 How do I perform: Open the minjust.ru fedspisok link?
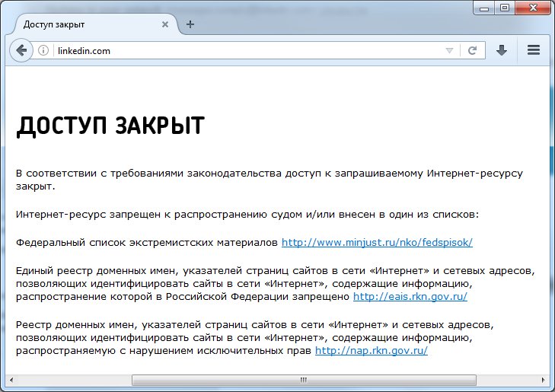(x=377, y=242)
